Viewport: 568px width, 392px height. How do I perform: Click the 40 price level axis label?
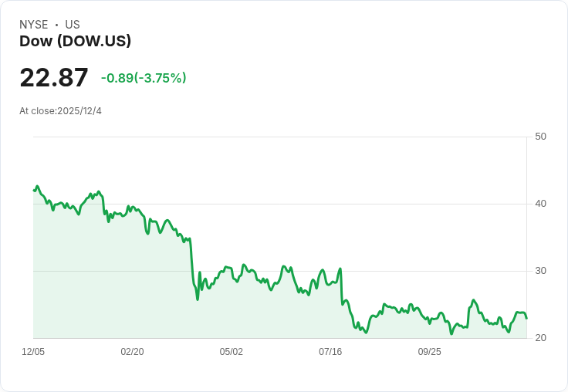540,204
